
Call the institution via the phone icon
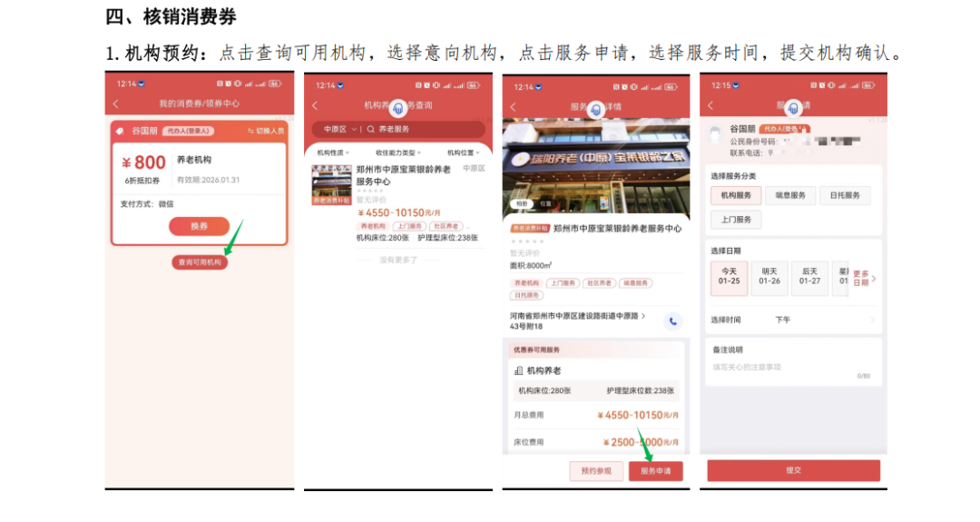[672, 321]
